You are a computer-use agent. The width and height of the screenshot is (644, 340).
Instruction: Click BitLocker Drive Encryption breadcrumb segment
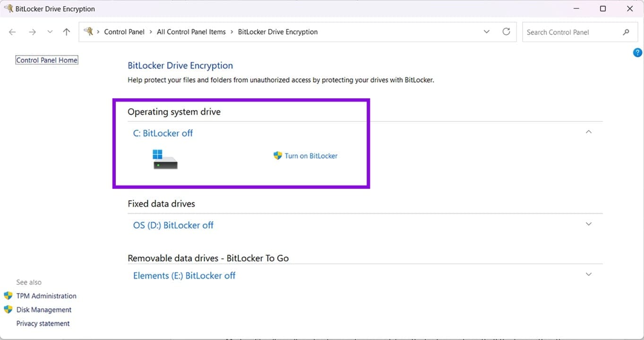tap(278, 32)
